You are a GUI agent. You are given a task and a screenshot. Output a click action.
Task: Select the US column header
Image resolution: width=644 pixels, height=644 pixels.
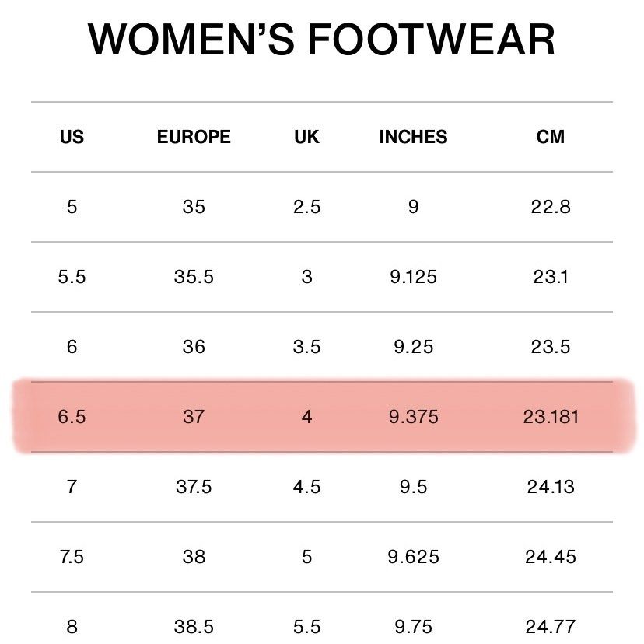click(72, 137)
